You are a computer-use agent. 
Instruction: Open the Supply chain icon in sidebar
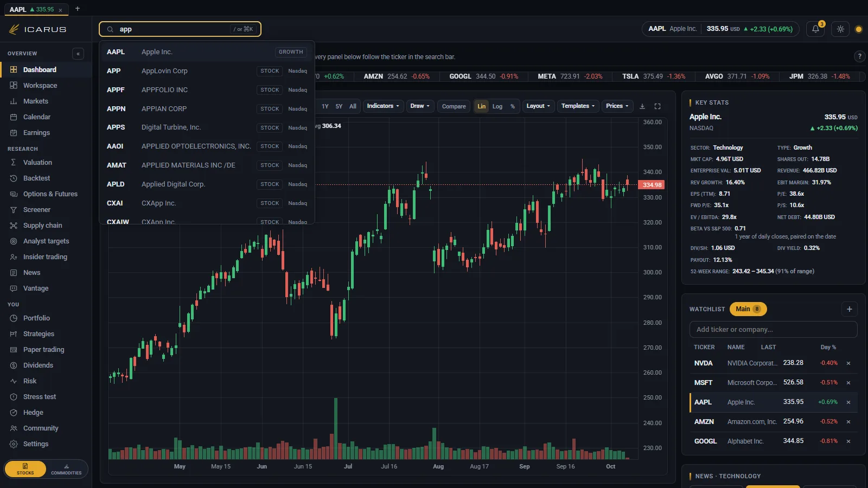point(14,226)
